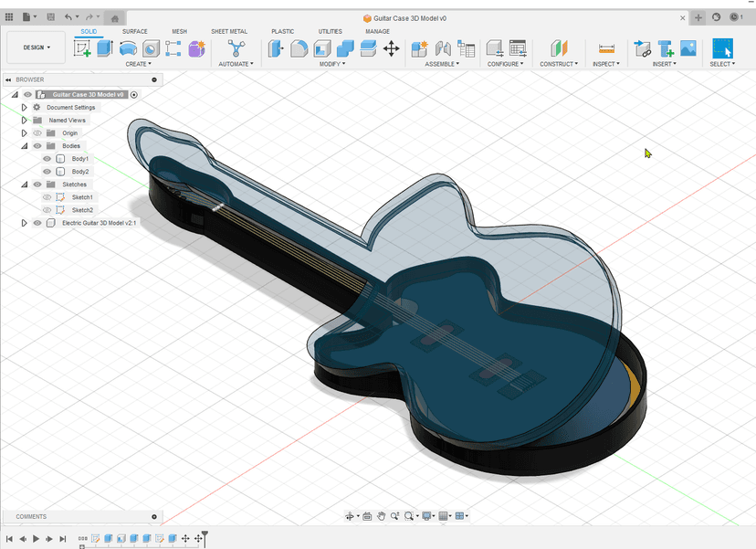Toggle visibility of the Origin folder
Image resolution: width=756 pixels, height=549 pixels.
pos(37,133)
